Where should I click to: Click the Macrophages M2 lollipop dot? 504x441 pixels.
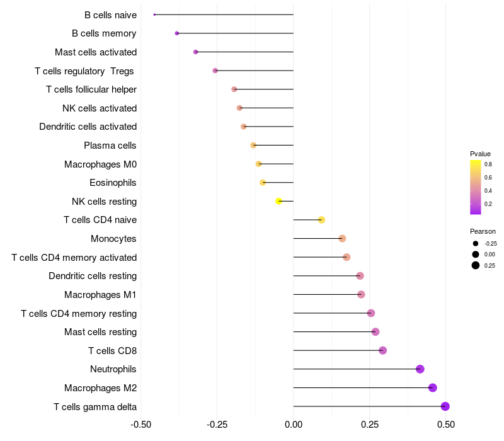point(432,387)
